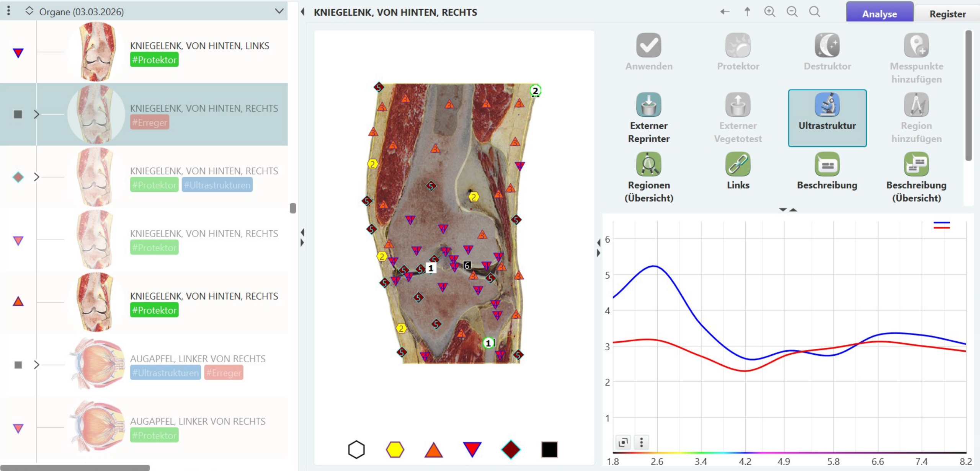This screenshot has width=980, height=471.
Task: Open Beschreibung (Übersicht) icon
Action: [916, 165]
